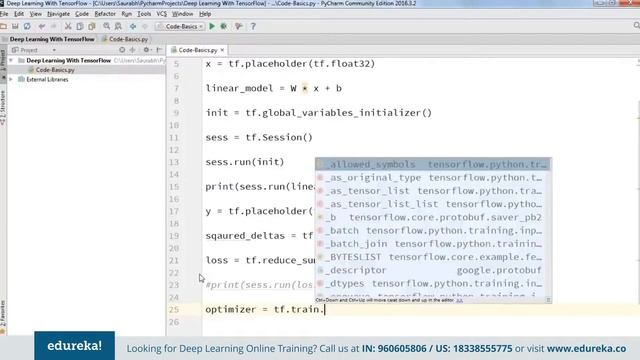Click the www.edureka.co banner link

pyautogui.click(x=586, y=349)
